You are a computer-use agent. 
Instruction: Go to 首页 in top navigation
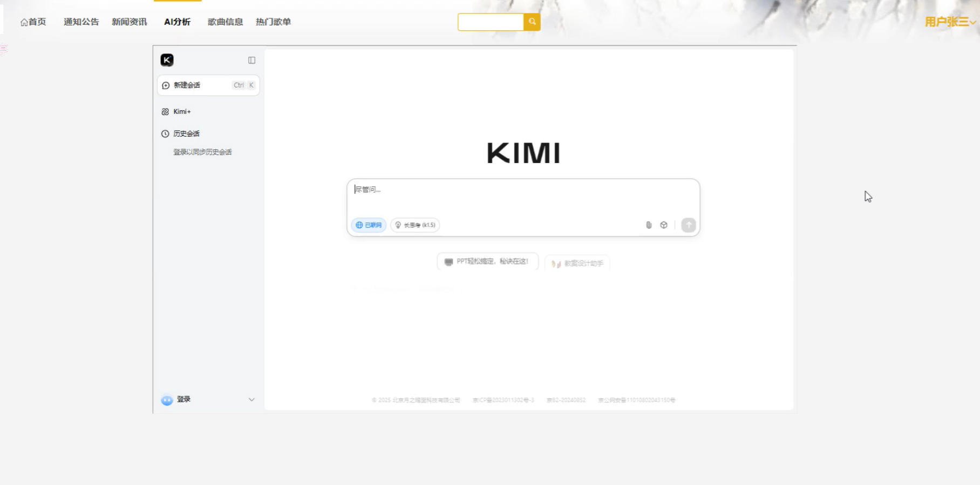click(33, 22)
